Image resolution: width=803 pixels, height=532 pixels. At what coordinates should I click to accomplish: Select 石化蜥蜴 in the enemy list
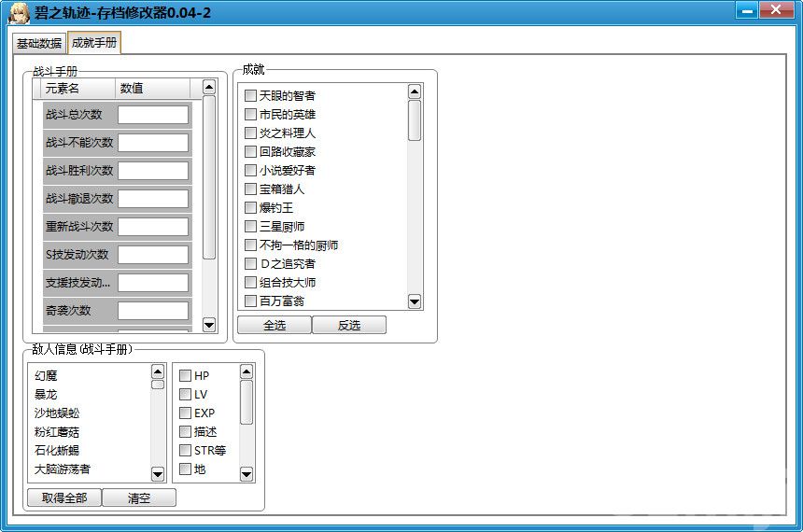[57, 451]
